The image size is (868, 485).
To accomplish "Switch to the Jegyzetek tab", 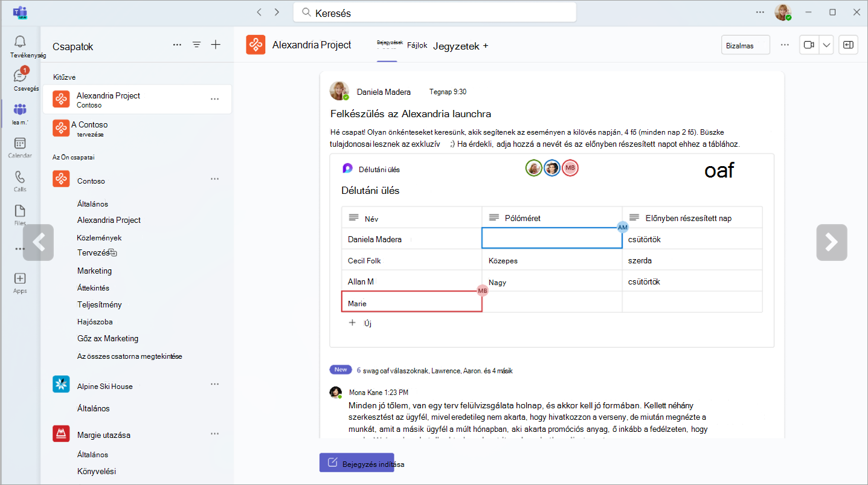I will (x=456, y=46).
